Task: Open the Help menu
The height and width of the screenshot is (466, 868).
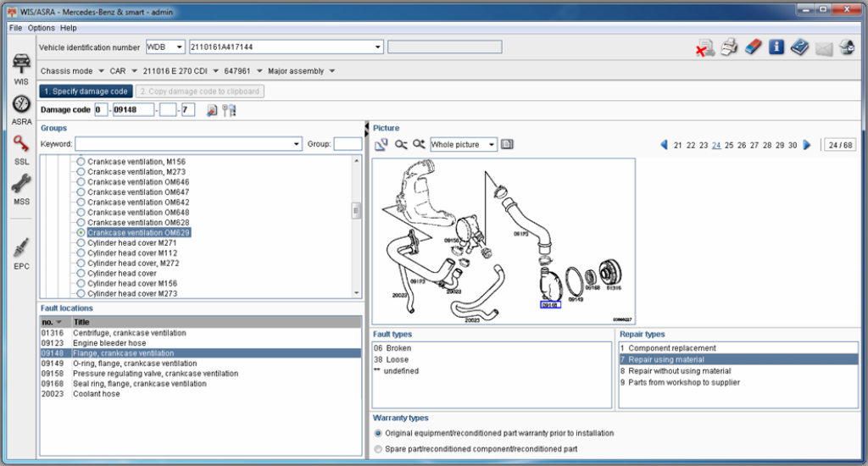Action: pyautogui.click(x=68, y=28)
